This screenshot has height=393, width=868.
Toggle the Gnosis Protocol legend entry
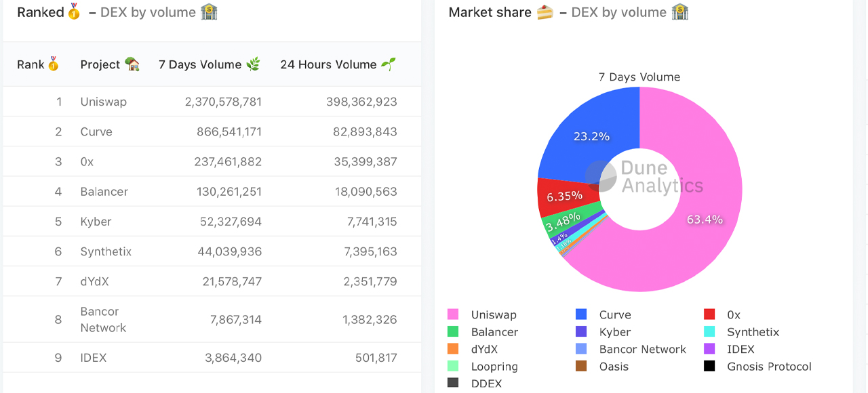pyautogui.click(x=770, y=367)
